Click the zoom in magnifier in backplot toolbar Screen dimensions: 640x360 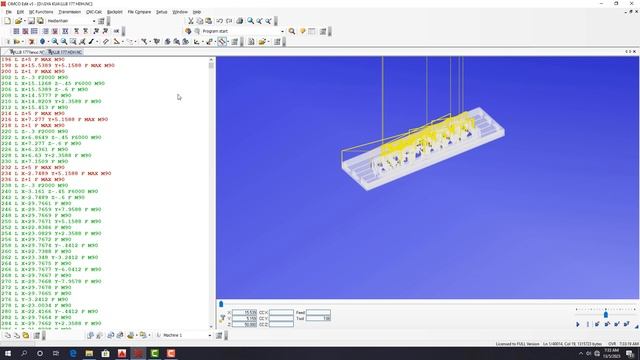[55, 42]
